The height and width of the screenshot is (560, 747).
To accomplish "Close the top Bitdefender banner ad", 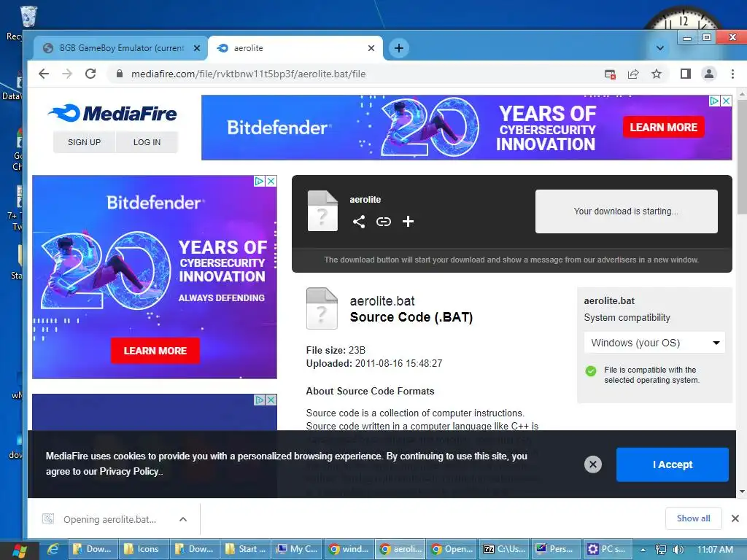I will pyautogui.click(x=726, y=101).
